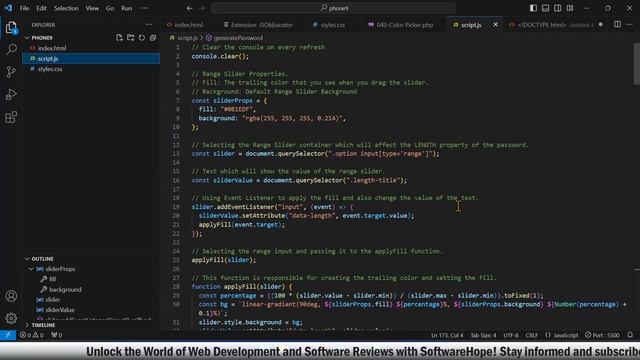
Task: Open Explorer views and more actions menu
Action: (x=149, y=25)
